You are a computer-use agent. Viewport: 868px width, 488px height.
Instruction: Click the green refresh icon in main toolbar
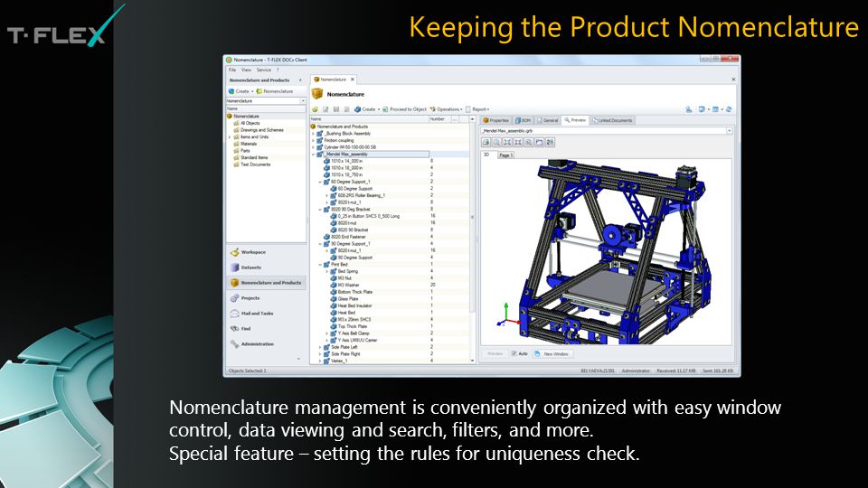[315, 109]
